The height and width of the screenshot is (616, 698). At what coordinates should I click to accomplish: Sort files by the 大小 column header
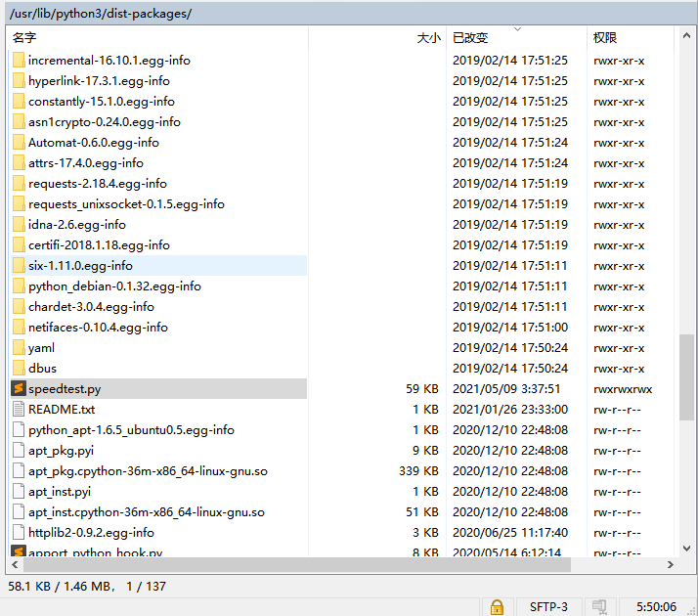click(377, 37)
